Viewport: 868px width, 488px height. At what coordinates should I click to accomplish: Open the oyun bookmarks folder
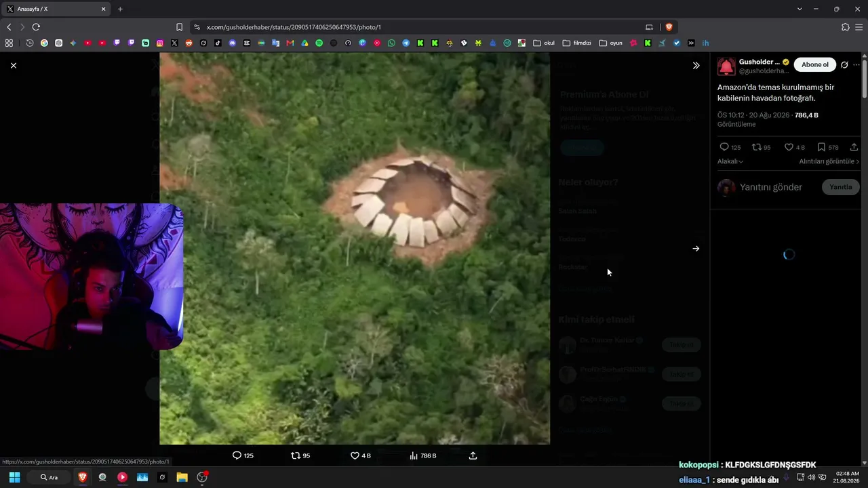(x=611, y=43)
